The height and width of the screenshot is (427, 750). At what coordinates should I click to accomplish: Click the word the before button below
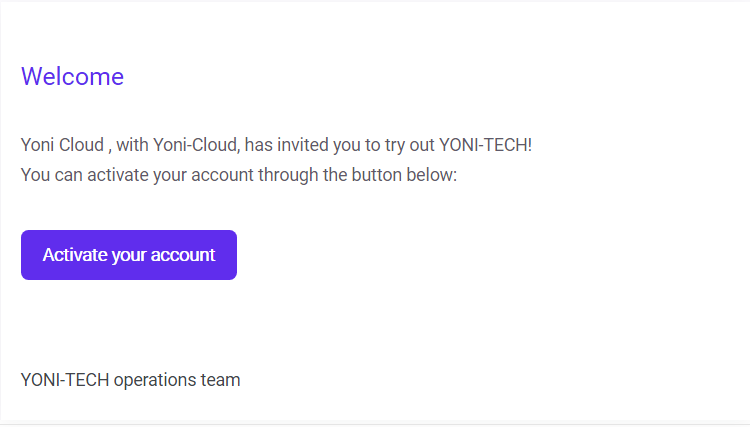pyautogui.click(x=335, y=175)
